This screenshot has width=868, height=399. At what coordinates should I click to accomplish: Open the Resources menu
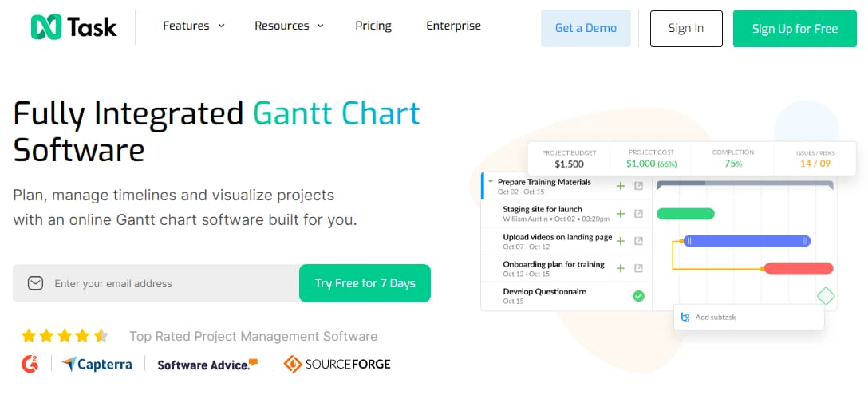pyautogui.click(x=282, y=26)
